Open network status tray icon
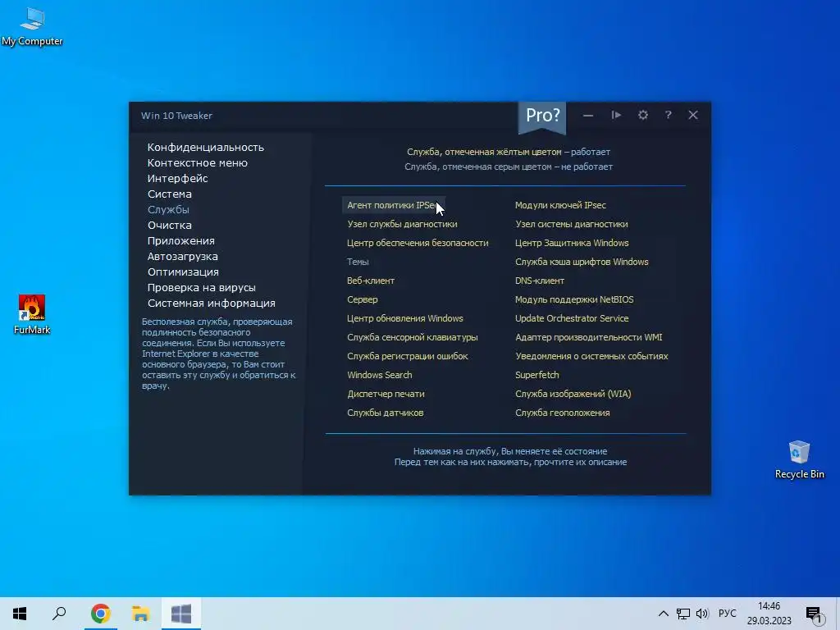Viewport: 840px width, 630px height. click(x=683, y=614)
